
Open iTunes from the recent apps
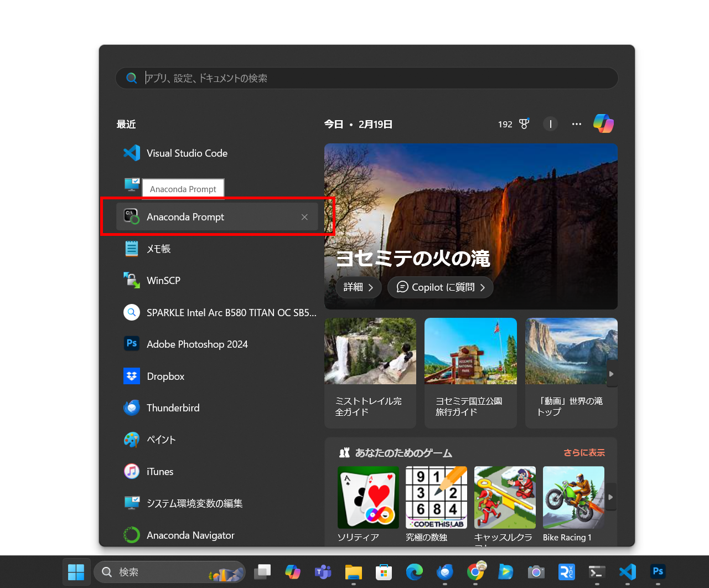click(x=159, y=471)
